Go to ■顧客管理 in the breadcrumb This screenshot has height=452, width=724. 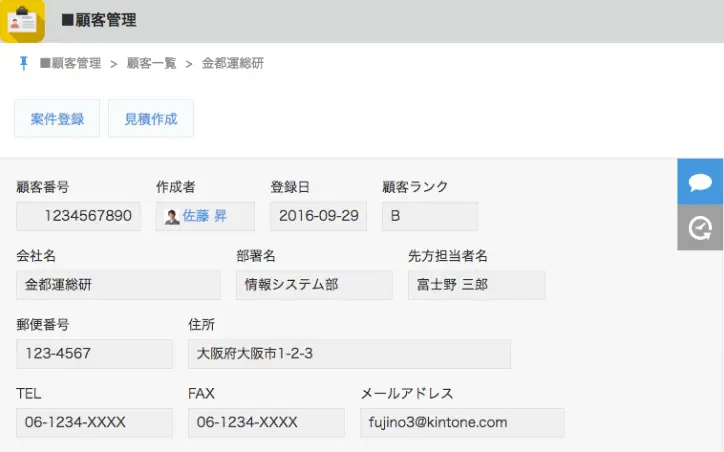tap(70, 63)
